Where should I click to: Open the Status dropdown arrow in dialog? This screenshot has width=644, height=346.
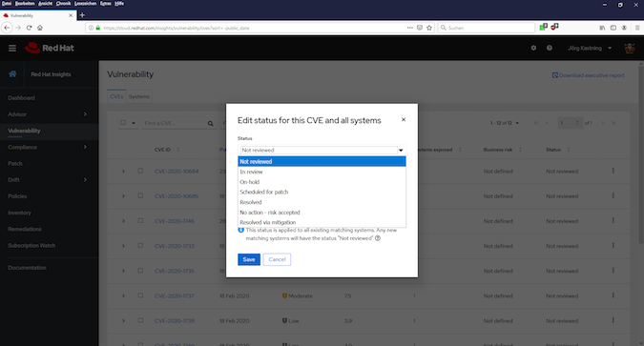pos(401,151)
